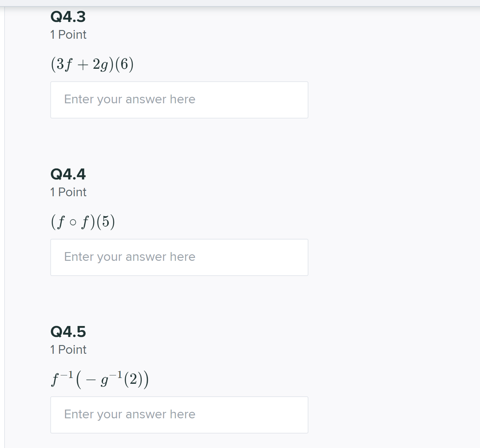
Task: Click the 1 Point label under Q4.5
Action: (68, 349)
